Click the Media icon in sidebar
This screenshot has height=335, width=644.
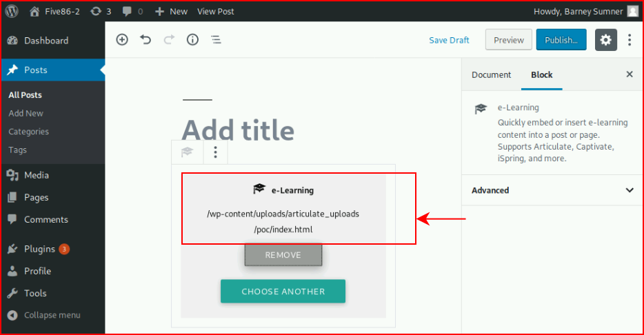[x=12, y=175]
